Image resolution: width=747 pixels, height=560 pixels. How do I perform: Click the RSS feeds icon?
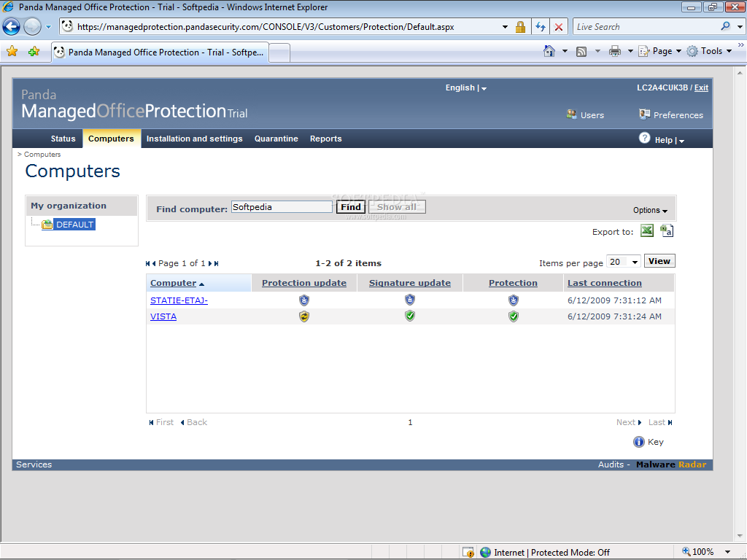(581, 52)
